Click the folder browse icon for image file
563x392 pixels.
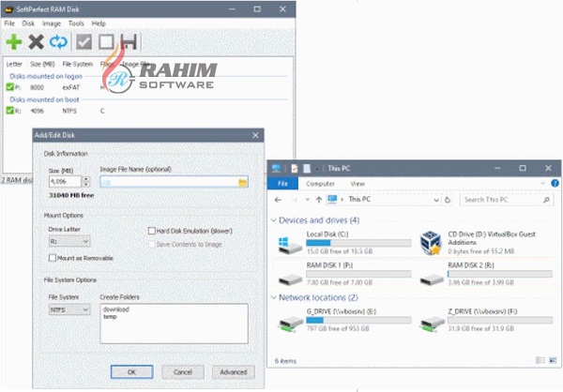(243, 183)
